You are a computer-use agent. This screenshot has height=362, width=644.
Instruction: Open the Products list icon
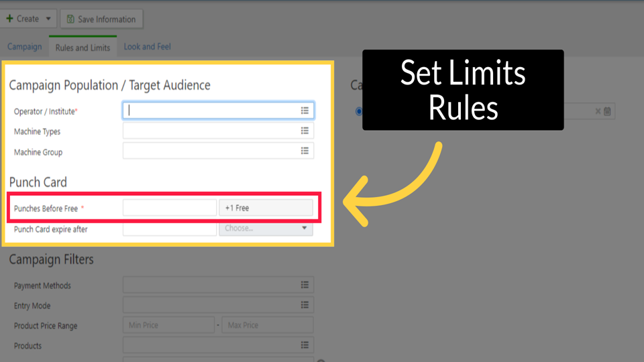305,346
